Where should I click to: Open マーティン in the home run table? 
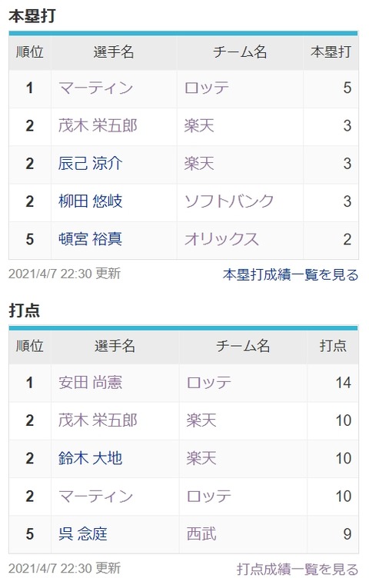point(95,88)
